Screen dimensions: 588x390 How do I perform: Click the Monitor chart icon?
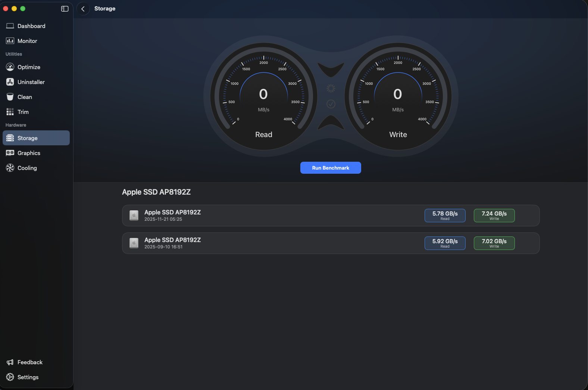(10, 41)
